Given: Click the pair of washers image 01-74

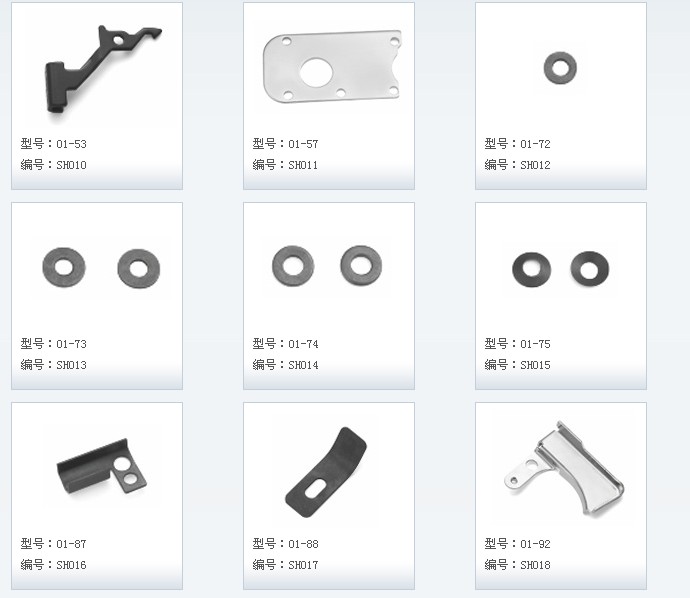Looking at the screenshot, I should click(x=327, y=266).
